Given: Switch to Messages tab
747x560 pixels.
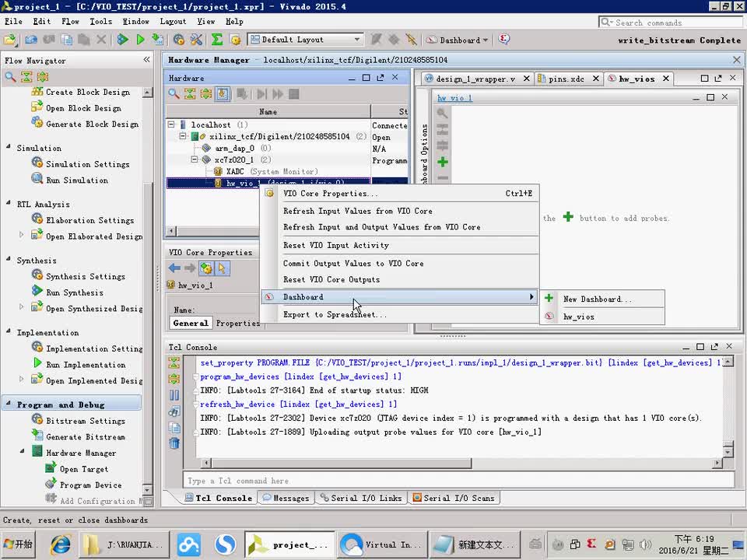Looking at the screenshot, I should click(x=286, y=498).
